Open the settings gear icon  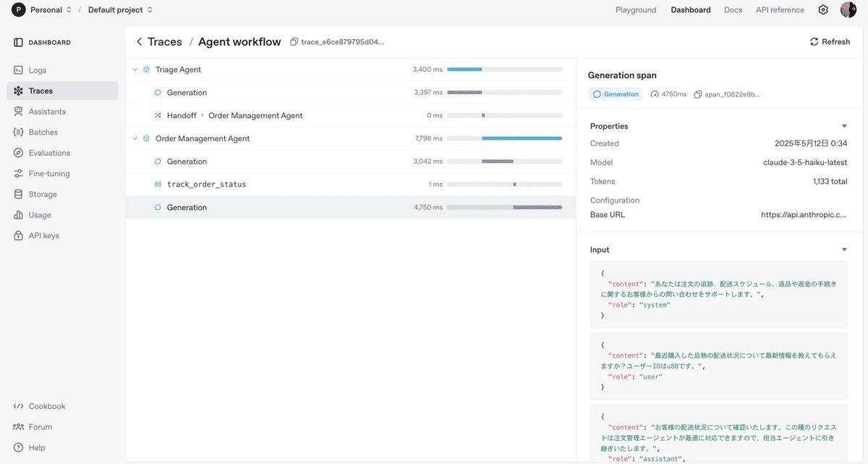pos(823,10)
